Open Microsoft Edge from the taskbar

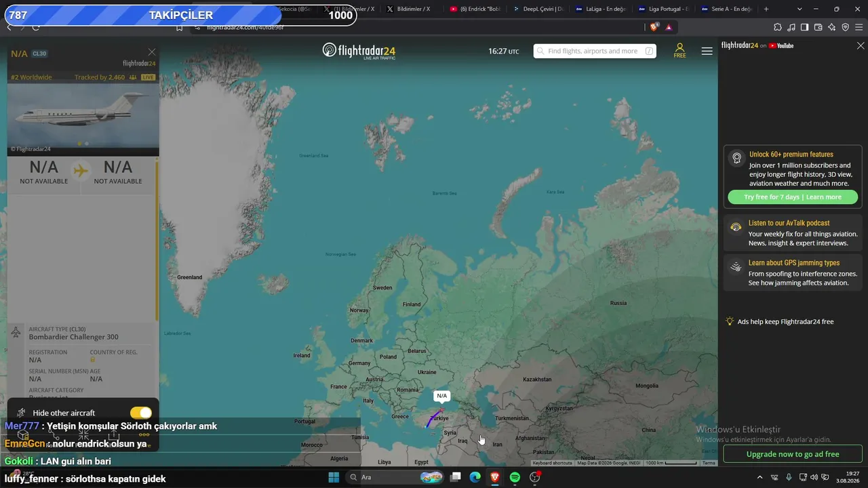[x=475, y=477]
